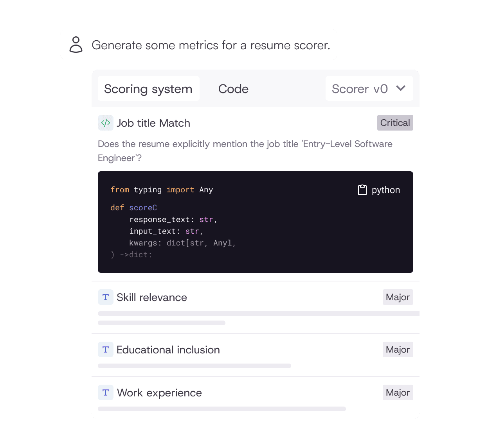Click the chevron arrow next to Scorer v0
The image size is (479, 448).
pos(401,88)
